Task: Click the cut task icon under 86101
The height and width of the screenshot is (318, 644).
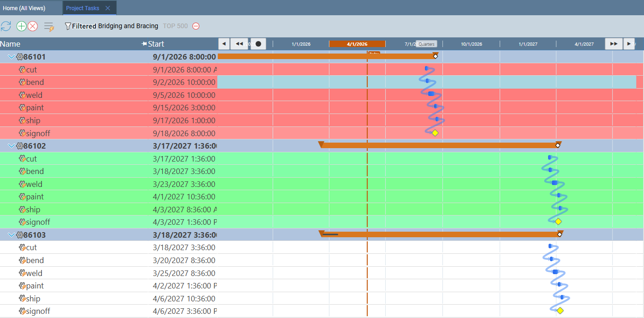Action: click(22, 70)
